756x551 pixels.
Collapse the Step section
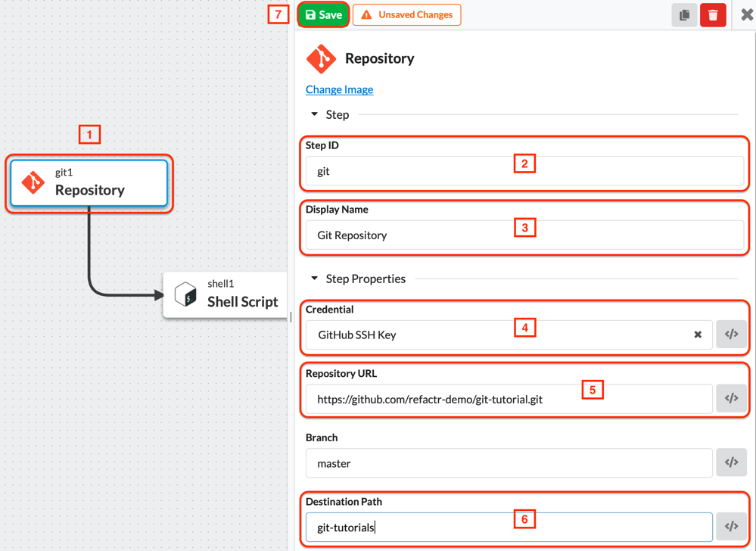(x=315, y=114)
